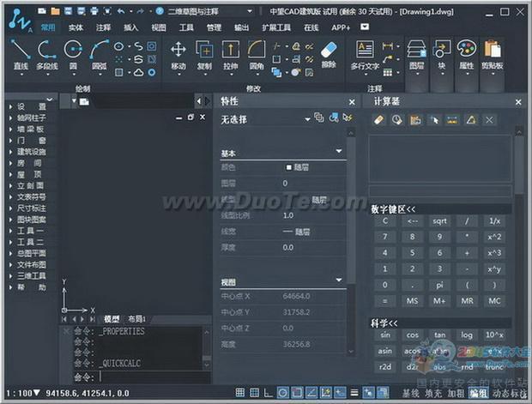Click the 删除 eraser tool
Viewport: 532px width, 404px height.
[x=329, y=54]
